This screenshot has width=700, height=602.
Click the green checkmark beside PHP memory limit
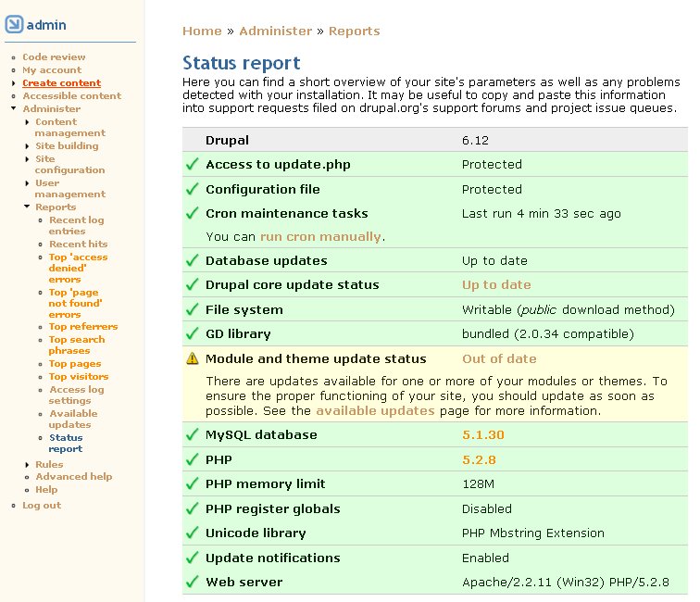(x=192, y=483)
